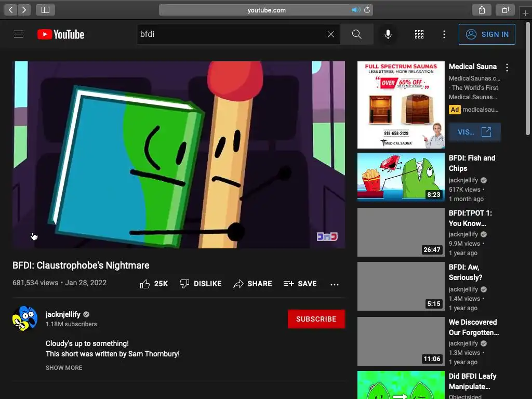Image resolution: width=532 pixels, height=399 pixels.
Task: Open BFDI: Aw, Seriously? title
Action: coord(465,272)
